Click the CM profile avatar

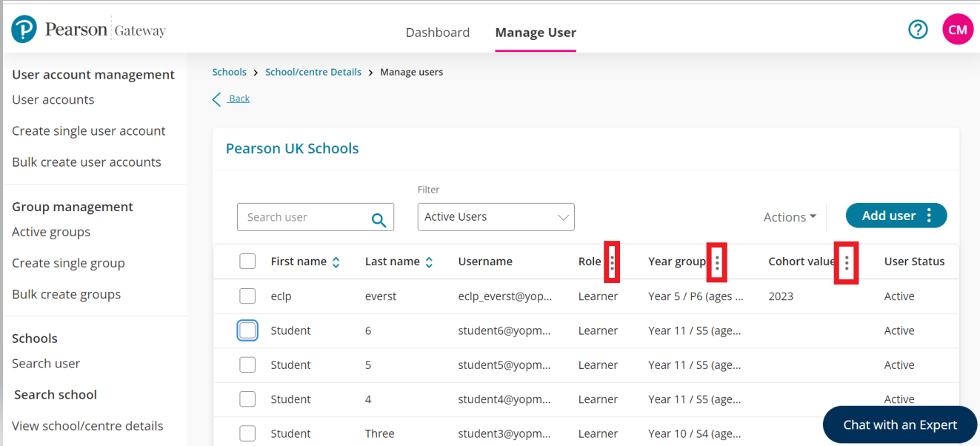pos(958,29)
